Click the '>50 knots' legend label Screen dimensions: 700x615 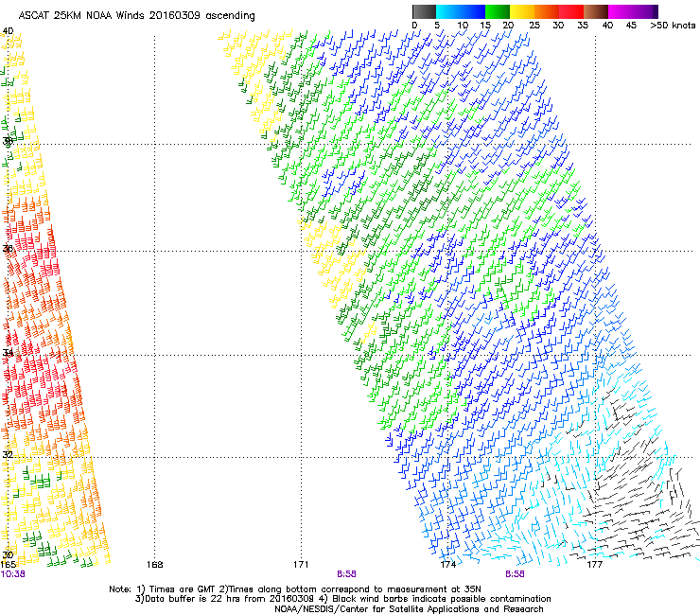click(x=673, y=26)
